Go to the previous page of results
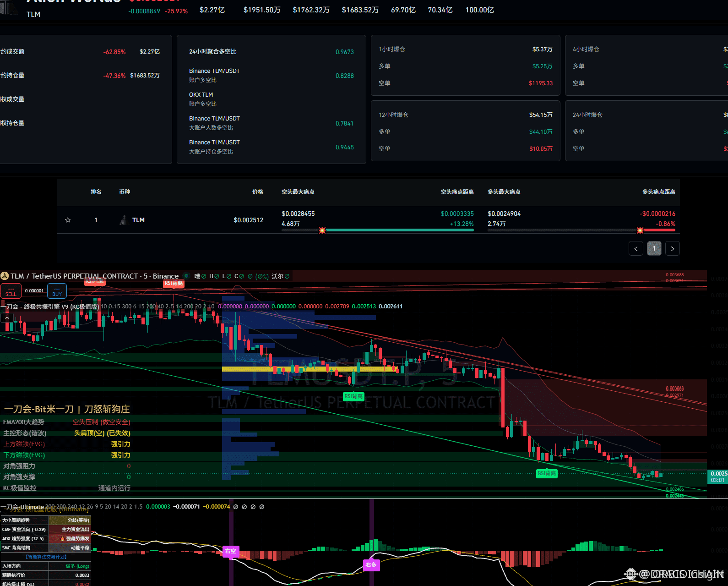 tap(636, 248)
